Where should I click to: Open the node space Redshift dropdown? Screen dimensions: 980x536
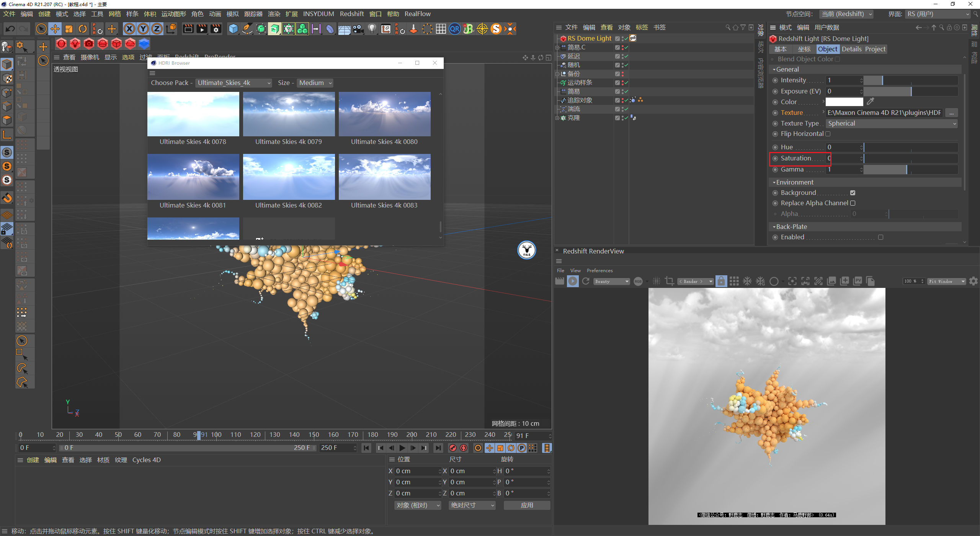click(x=846, y=14)
